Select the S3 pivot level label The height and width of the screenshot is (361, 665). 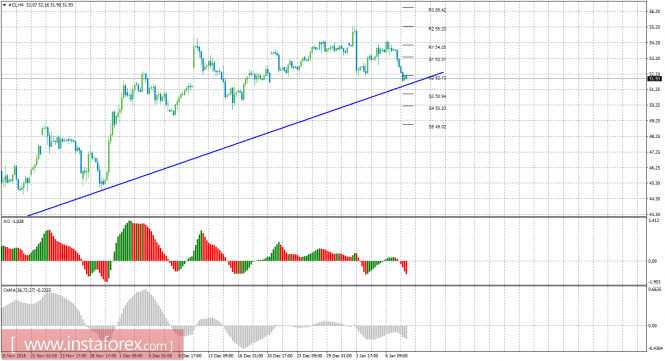tap(437, 96)
